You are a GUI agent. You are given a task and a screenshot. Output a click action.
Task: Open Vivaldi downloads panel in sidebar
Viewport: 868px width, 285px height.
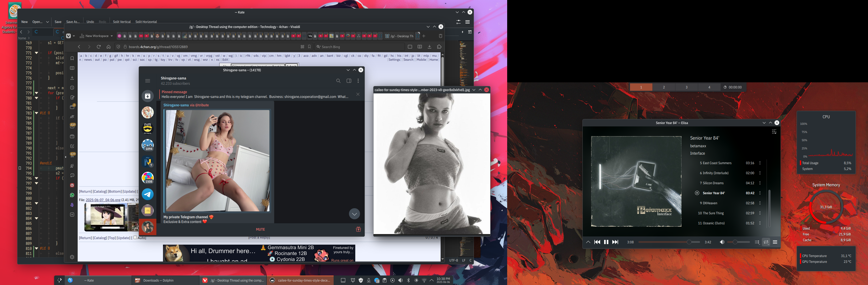(x=72, y=78)
